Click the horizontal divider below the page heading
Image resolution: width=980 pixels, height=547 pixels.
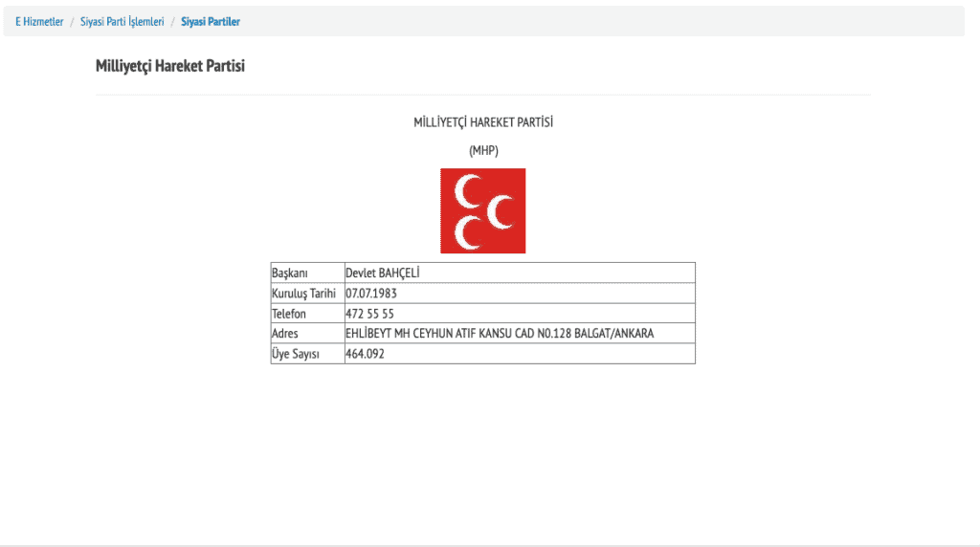[x=483, y=95]
